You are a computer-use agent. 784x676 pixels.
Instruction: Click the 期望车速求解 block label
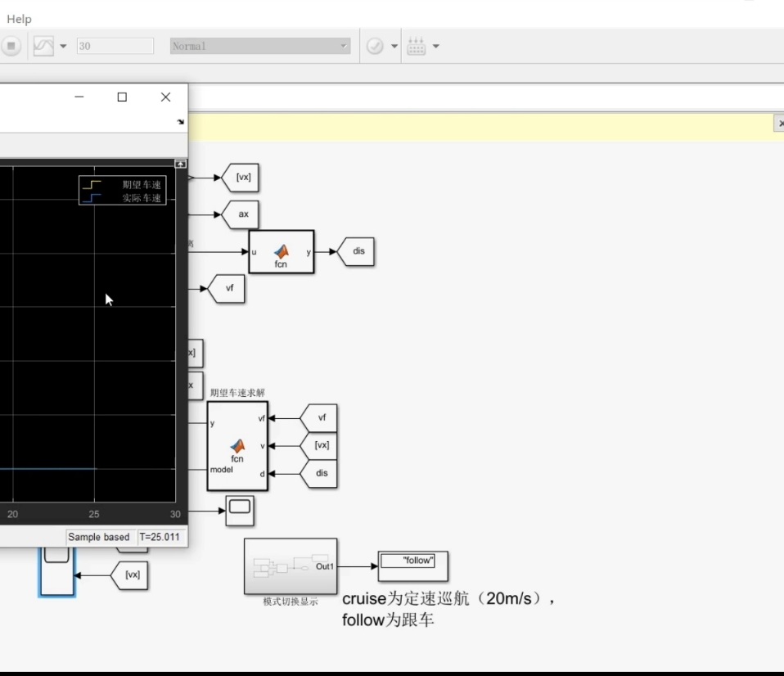(x=237, y=393)
